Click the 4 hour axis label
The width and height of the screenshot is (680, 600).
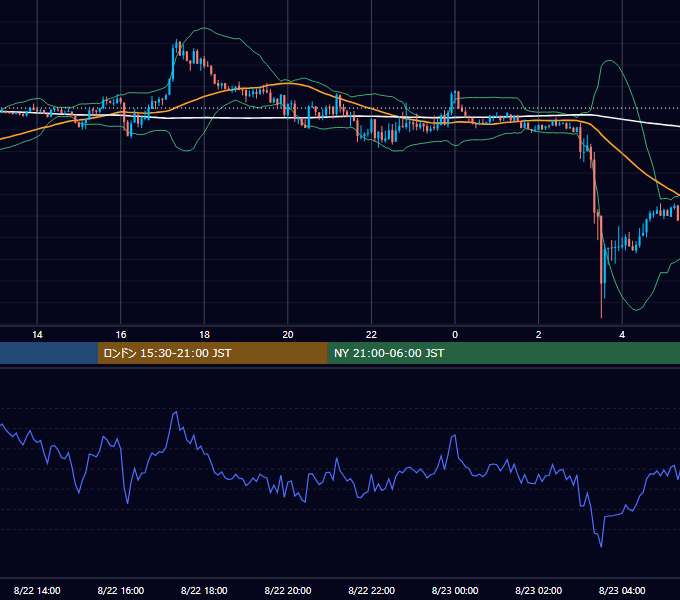(622, 335)
